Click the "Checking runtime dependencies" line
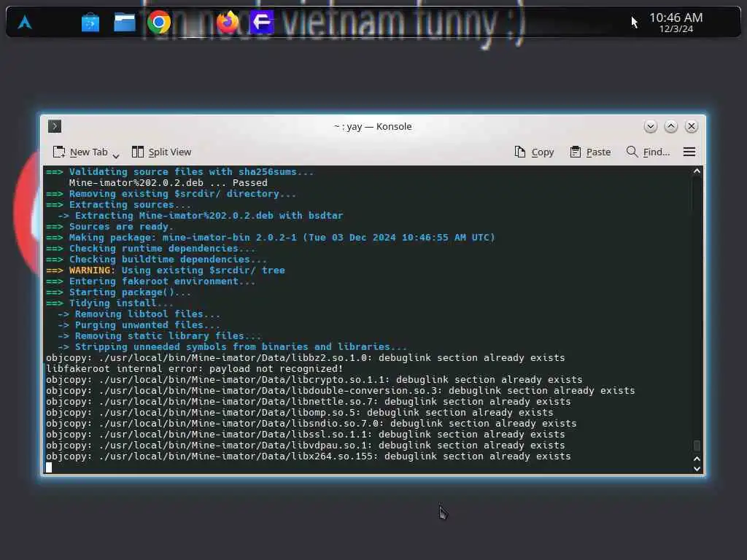The height and width of the screenshot is (560, 747). (x=150, y=249)
